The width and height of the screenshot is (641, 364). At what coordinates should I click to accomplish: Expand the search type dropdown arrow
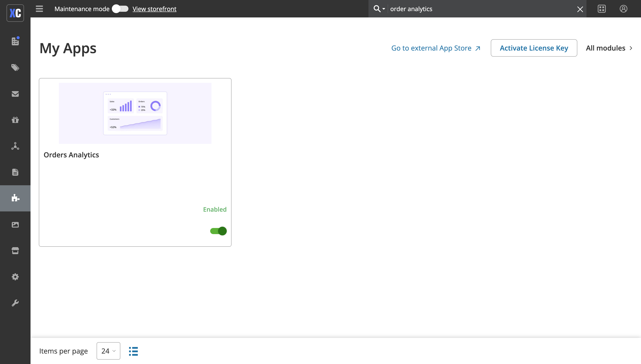coord(384,9)
